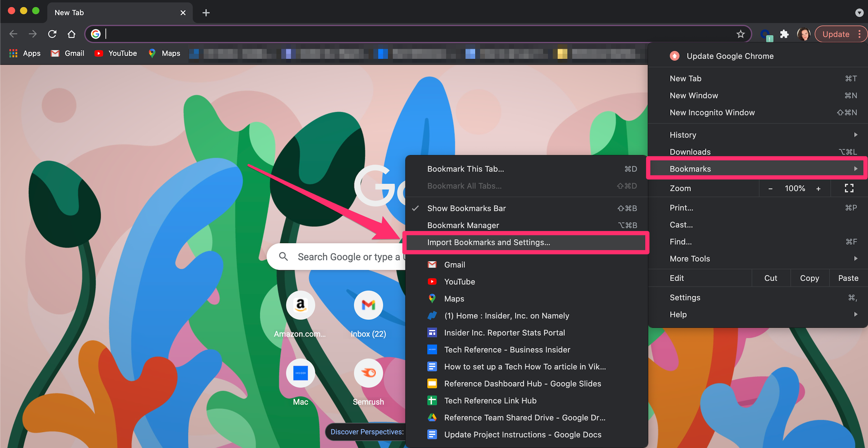Check Bookmark This Tab option
This screenshot has width=868, height=448.
click(465, 169)
